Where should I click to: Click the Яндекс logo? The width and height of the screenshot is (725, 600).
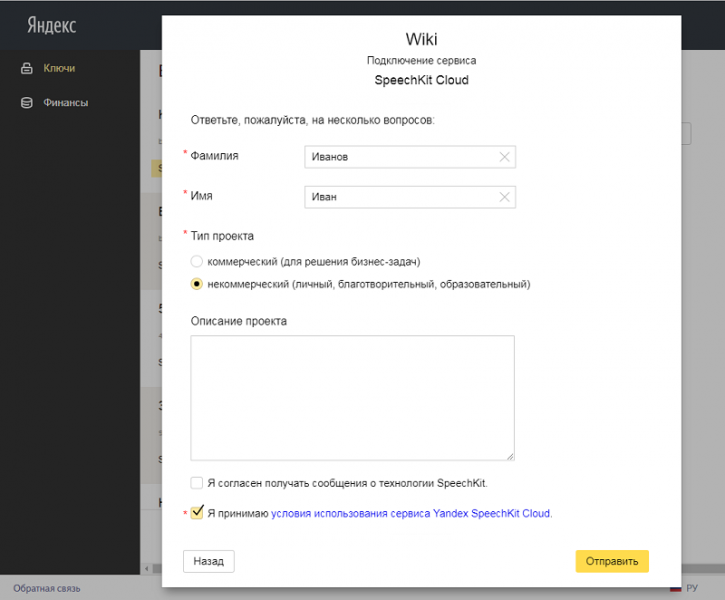click(51, 25)
